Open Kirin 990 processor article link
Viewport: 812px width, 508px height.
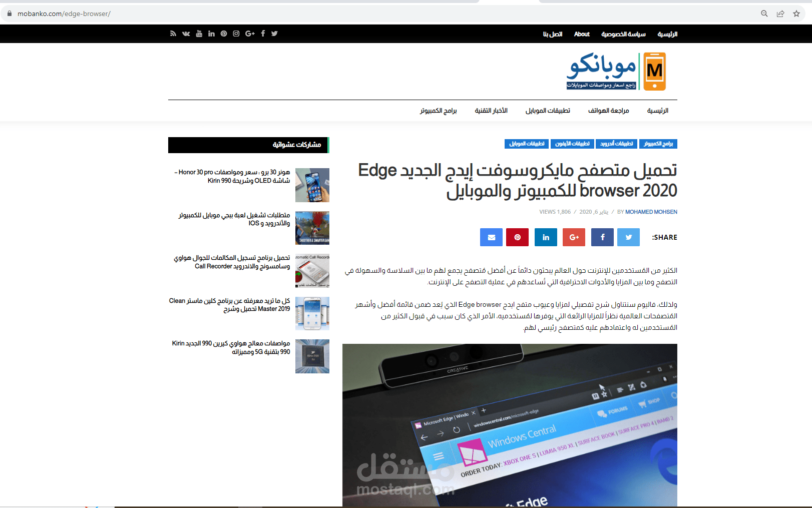(x=231, y=347)
